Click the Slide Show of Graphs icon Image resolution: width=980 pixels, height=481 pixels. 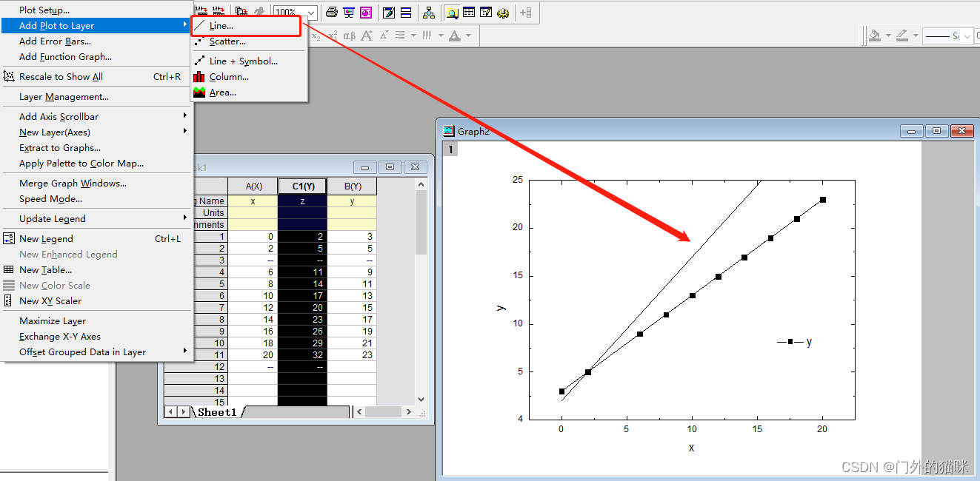(349, 13)
